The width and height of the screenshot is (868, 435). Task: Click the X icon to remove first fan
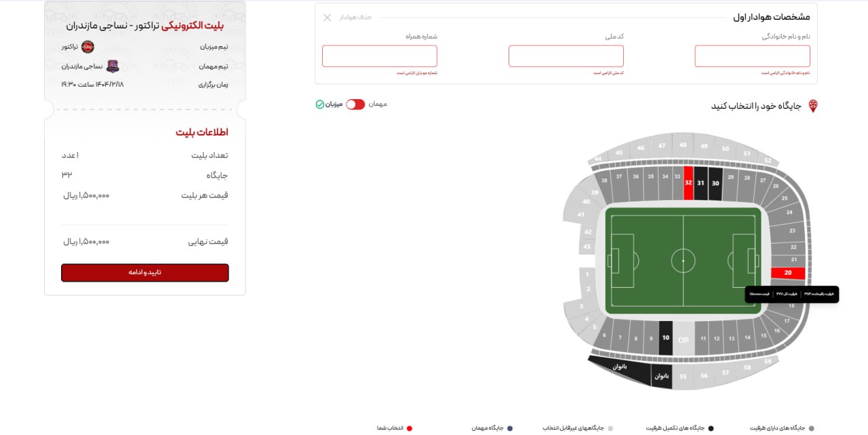coord(327,18)
